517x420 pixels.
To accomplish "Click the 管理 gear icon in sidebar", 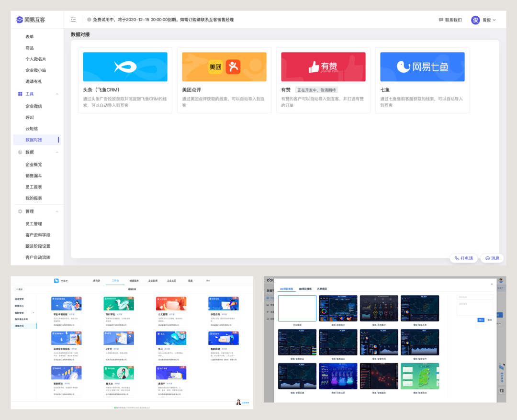I will [x=20, y=211].
